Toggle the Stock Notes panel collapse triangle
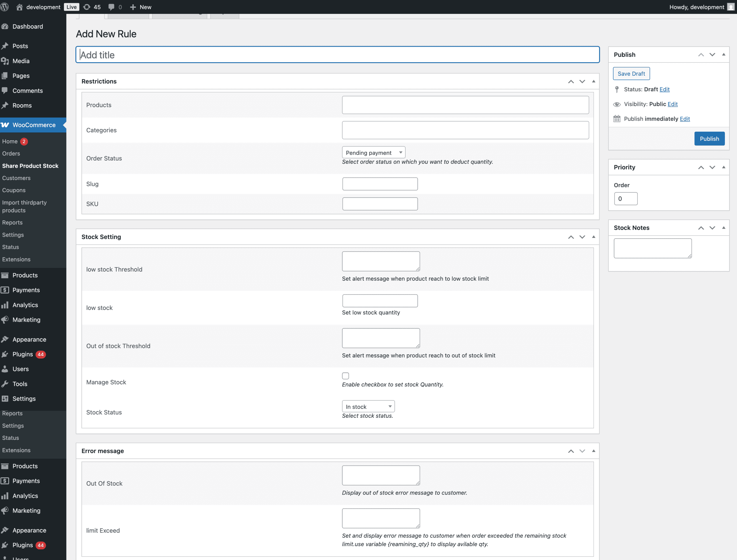 pyautogui.click(x=723, y=228)
